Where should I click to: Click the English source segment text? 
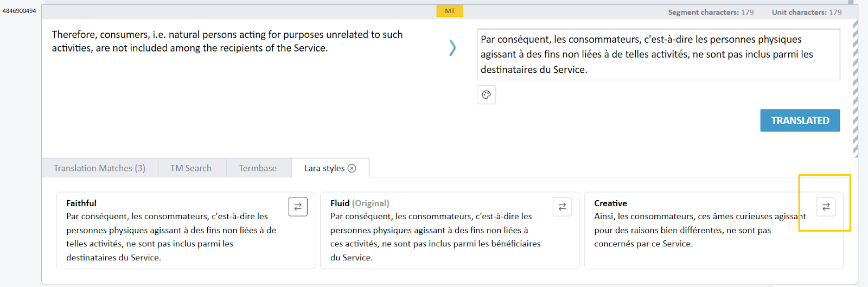pos(227,41)
